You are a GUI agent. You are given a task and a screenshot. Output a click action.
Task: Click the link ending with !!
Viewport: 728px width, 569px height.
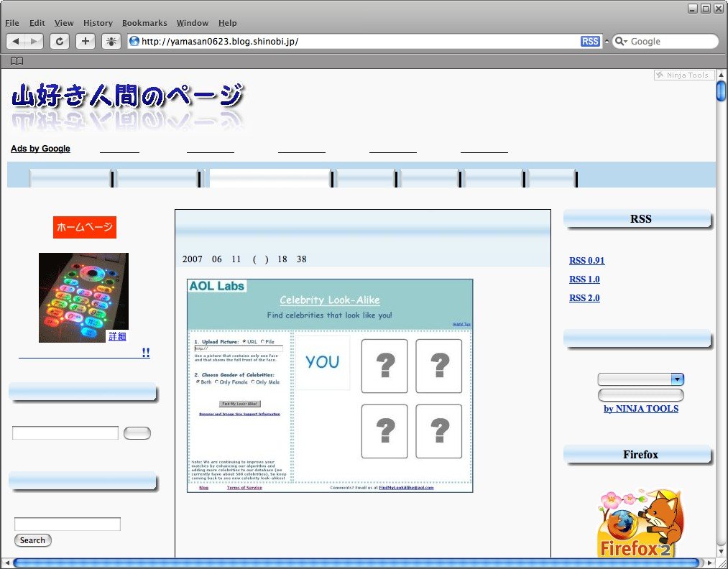click(84, 353)
